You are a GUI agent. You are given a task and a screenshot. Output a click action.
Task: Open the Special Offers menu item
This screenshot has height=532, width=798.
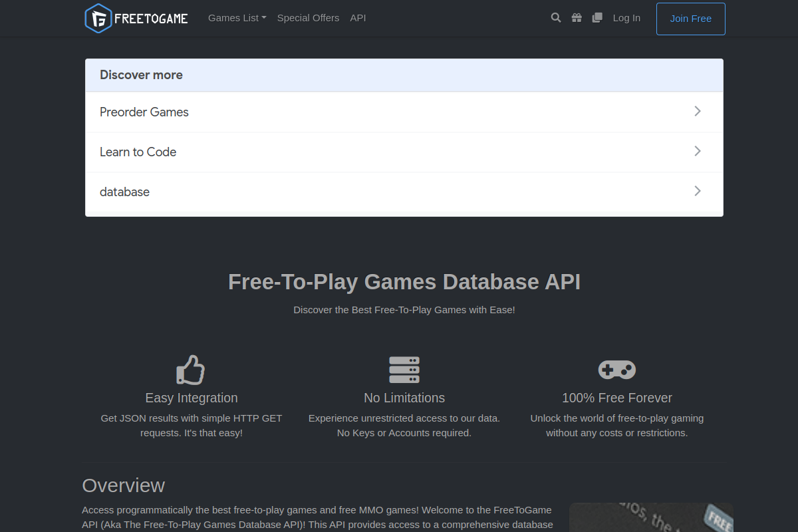coord(308,18)
